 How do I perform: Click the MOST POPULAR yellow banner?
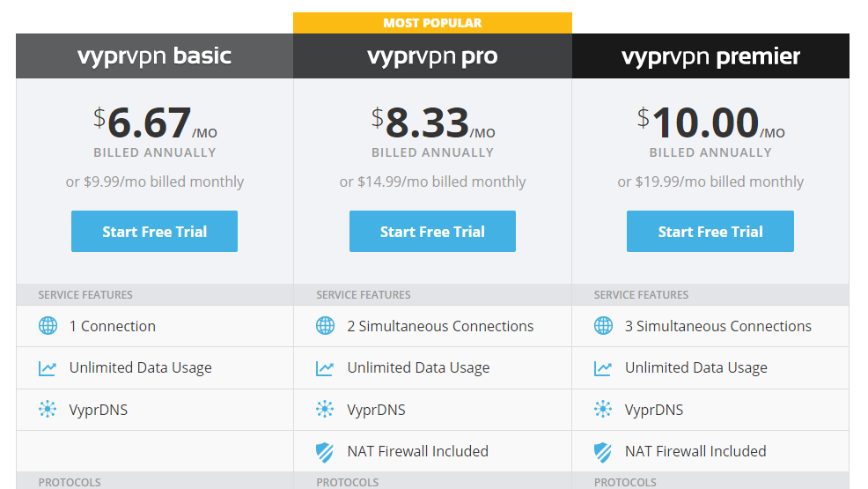click(x=432, y=23)
